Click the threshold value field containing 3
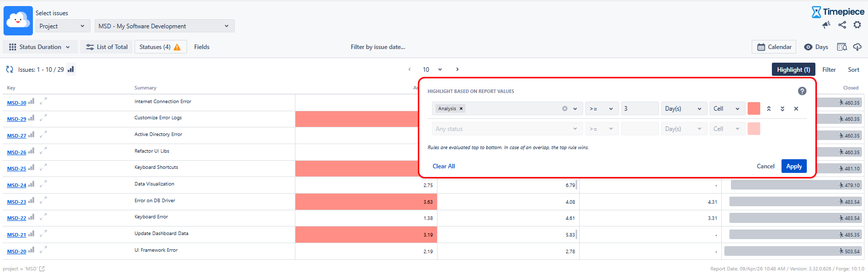 (x=640, y=109)
